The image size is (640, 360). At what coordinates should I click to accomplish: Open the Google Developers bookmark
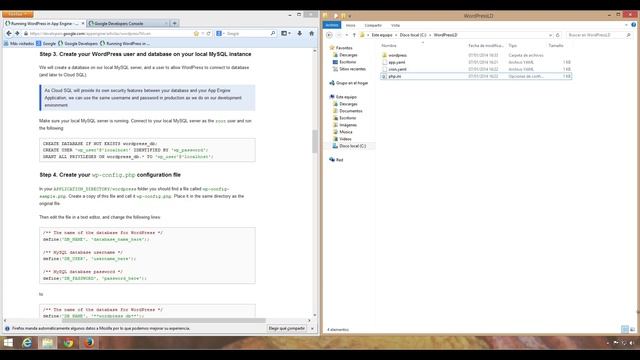[x=78, y=43]
